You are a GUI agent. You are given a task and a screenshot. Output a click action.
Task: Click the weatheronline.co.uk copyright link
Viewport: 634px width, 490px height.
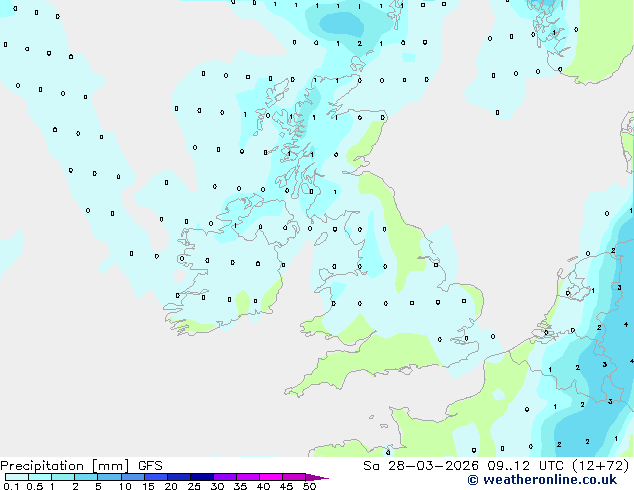click(542, 480)
